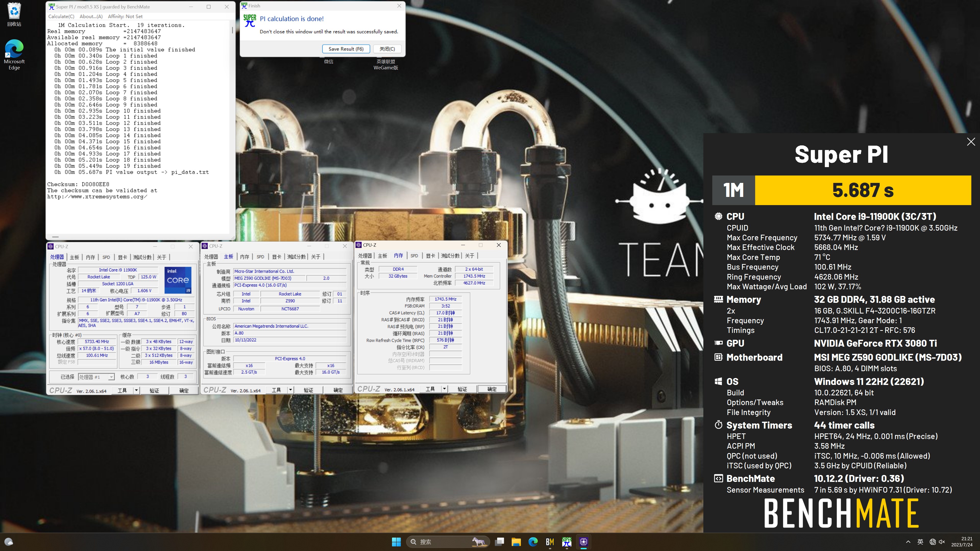
Task: Open the network status tray icon
Action: [933, 542]
